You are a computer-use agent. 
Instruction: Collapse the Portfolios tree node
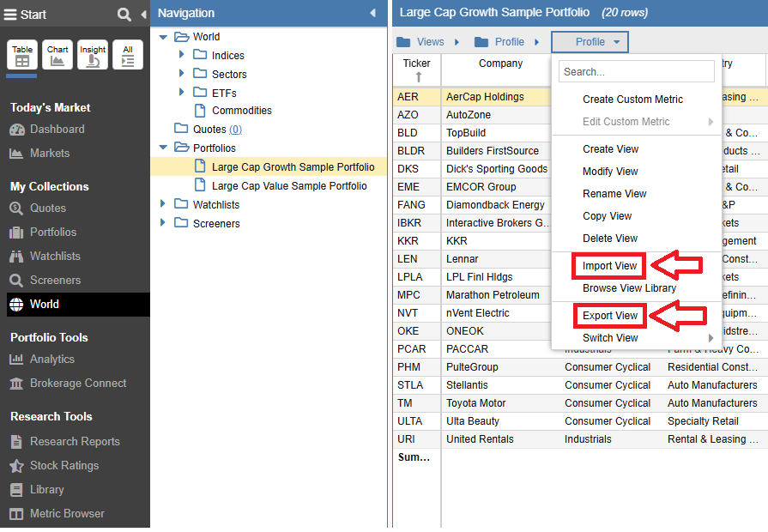[164, 148]
